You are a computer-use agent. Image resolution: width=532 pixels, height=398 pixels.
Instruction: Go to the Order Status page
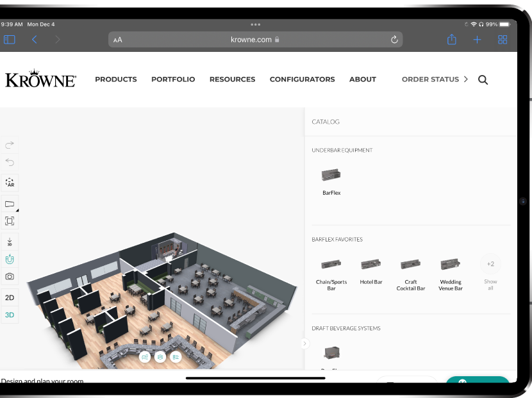430,79
